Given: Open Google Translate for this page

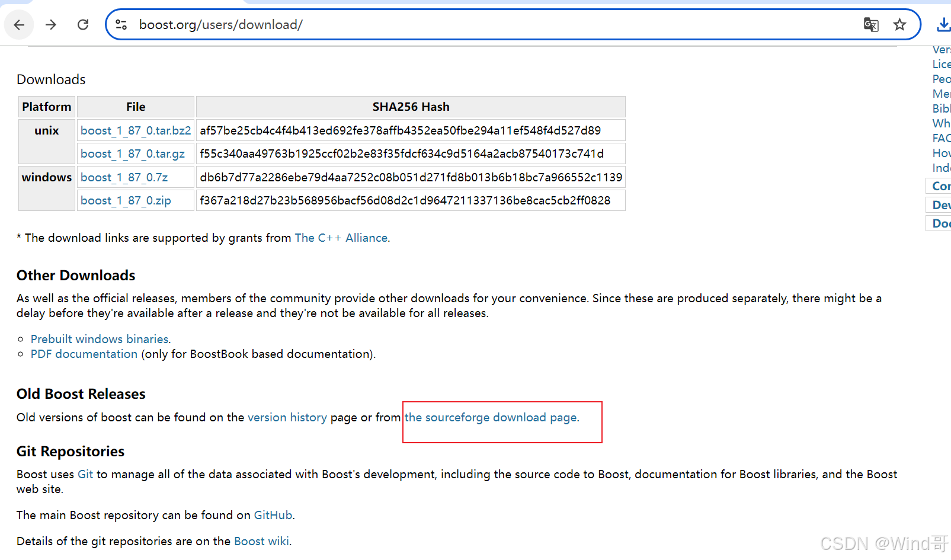Looking at the screenshot, I should click(x=871, y=24).
